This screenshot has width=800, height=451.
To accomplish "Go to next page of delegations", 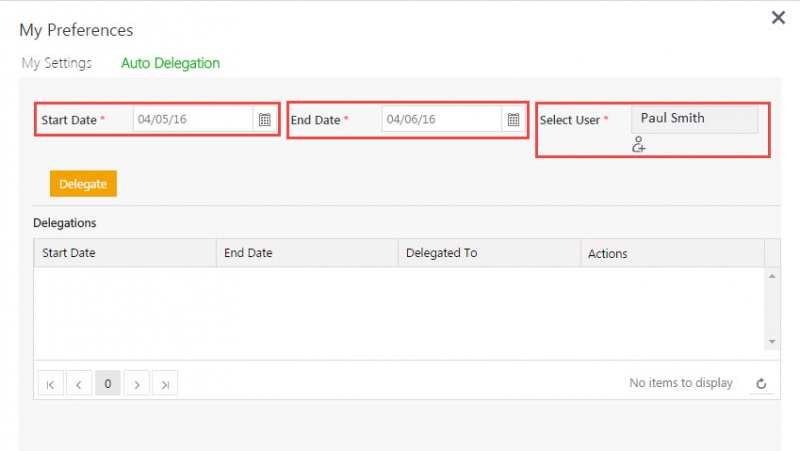I will click(x=137, y=383).
